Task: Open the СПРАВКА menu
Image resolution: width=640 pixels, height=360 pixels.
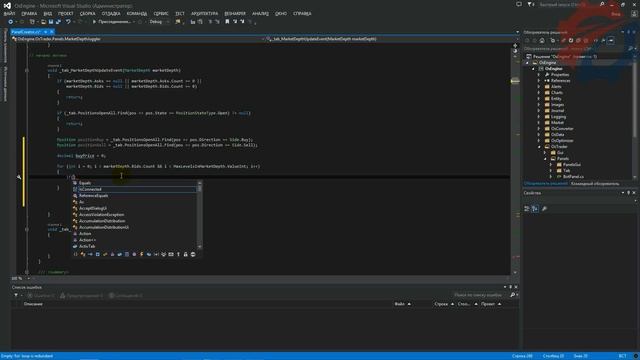Action: 302,13
